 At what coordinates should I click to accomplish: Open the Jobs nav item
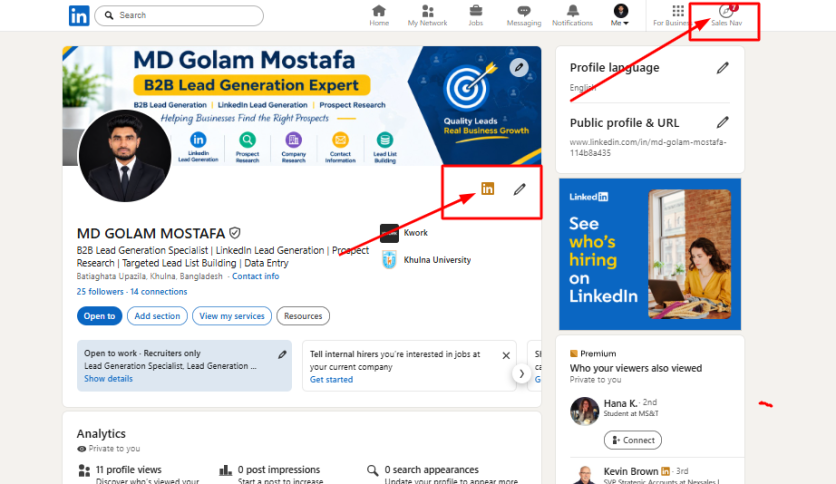[476, 15]
